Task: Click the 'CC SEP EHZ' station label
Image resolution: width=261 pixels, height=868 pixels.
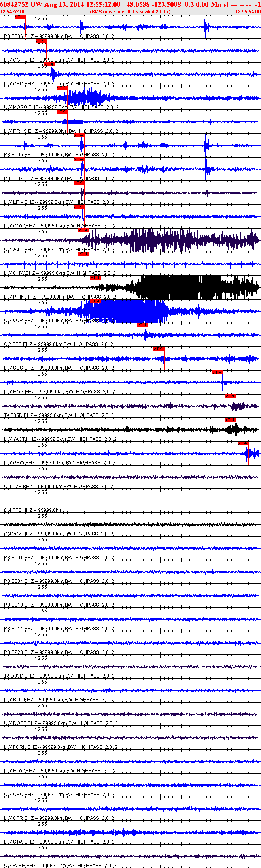Action: click(x=18, y=344)
